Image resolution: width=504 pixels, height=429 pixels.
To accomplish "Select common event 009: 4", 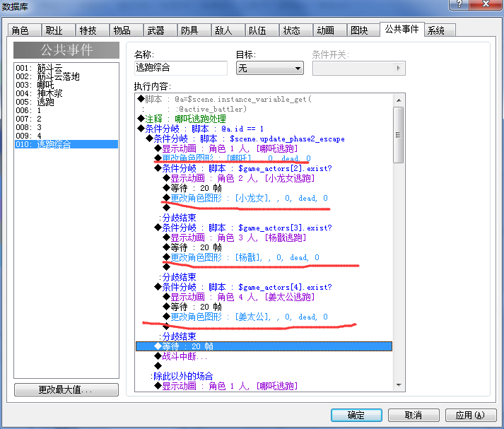I will point(66,136).
